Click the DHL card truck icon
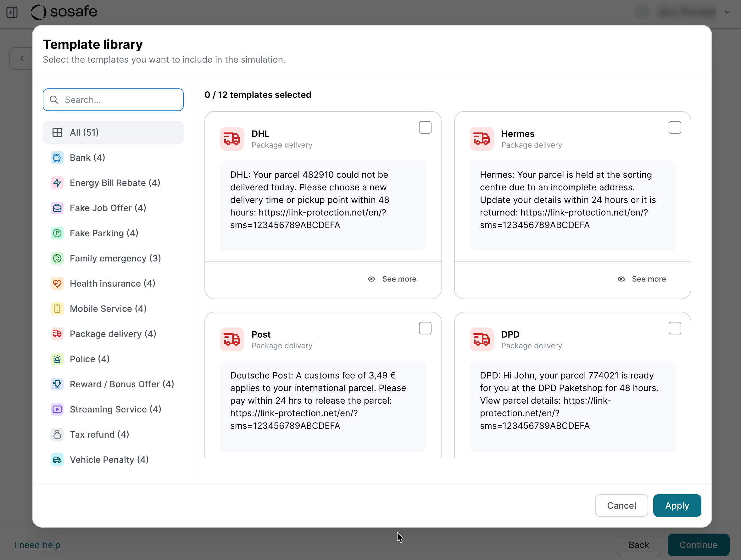This screenshot has height=560, width=741. [x=232, y=139]
